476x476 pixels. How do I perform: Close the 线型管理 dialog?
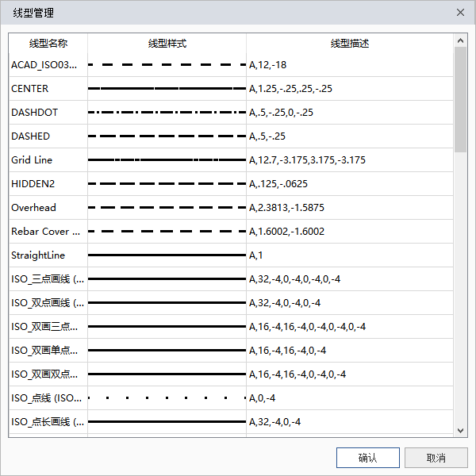(460, 13)
